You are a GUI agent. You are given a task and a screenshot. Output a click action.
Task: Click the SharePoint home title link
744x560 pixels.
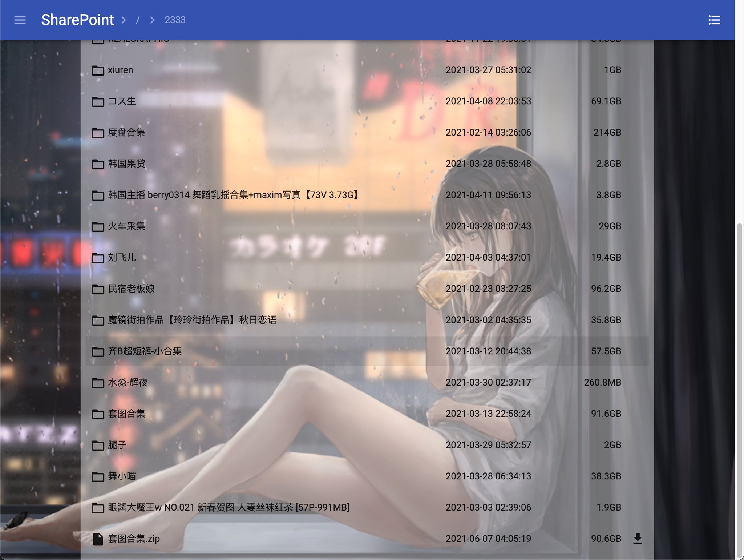[77, 20]
